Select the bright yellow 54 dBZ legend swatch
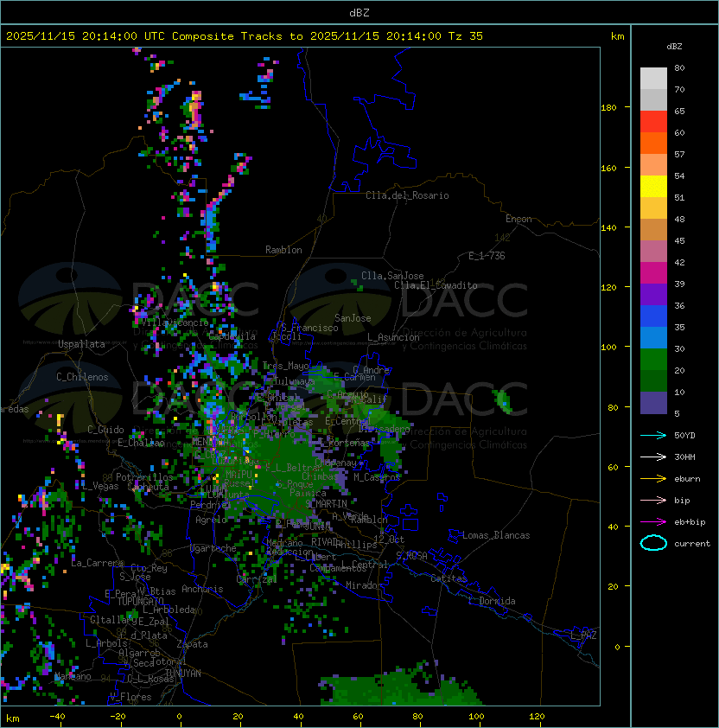This screenshot has height=728, width=719. pyautogui.click(x=653, y=187)
